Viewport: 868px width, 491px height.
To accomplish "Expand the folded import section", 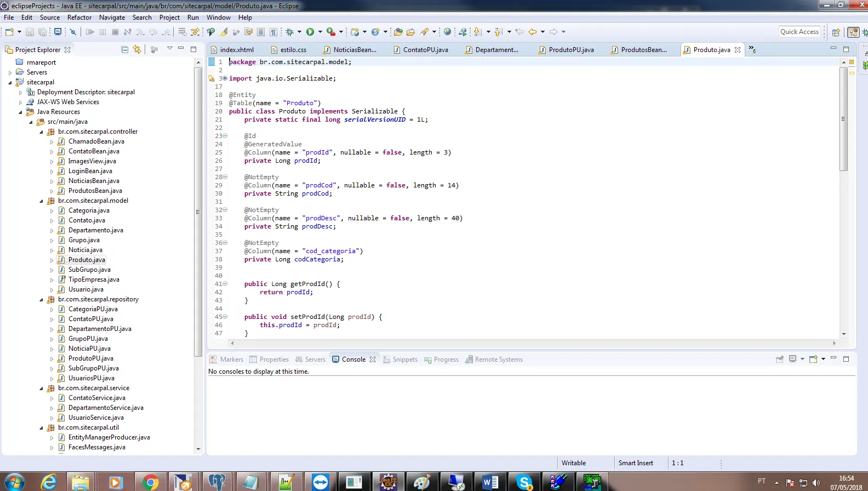I will [225, 78].
